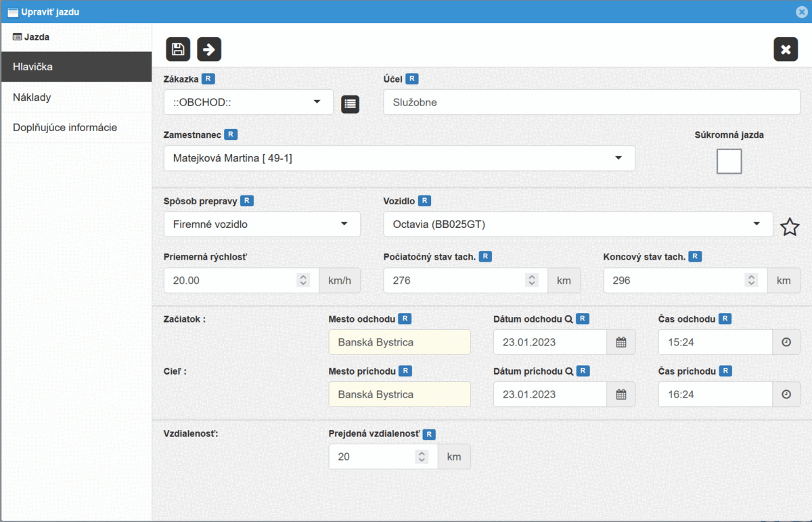Open calendar for Dátum odchodu

pyautogui.click(x=621, y=342)
